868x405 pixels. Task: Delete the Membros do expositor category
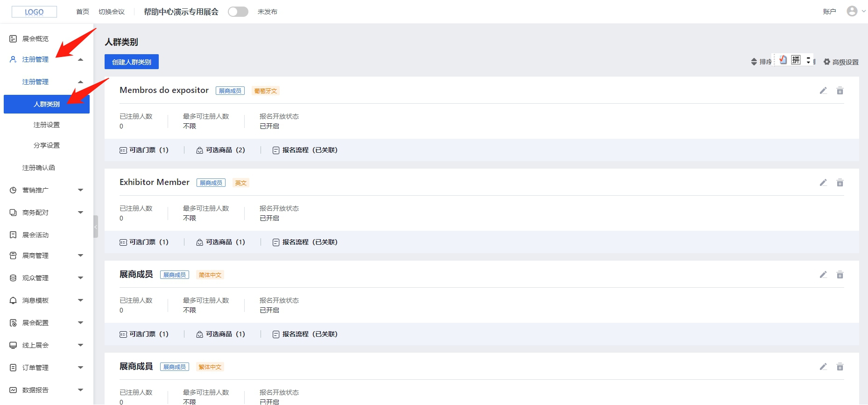coord(840,91)
